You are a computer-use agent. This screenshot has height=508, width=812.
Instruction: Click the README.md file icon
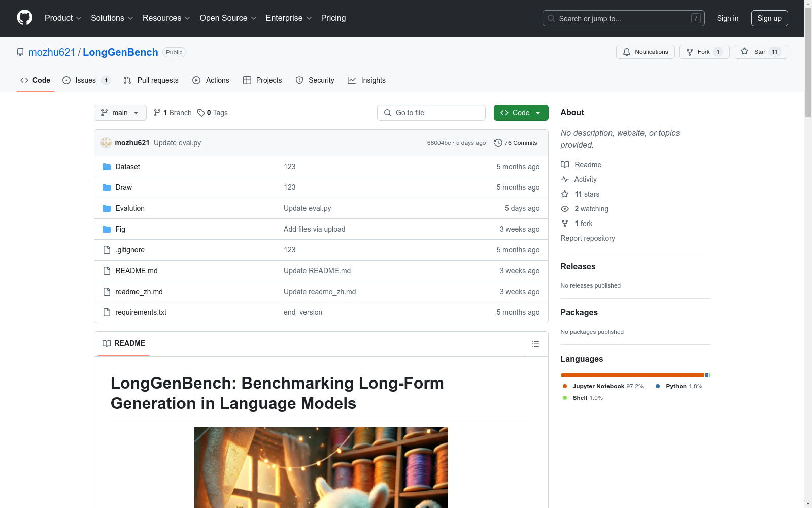pyautogui.click(x=107, y=271)
